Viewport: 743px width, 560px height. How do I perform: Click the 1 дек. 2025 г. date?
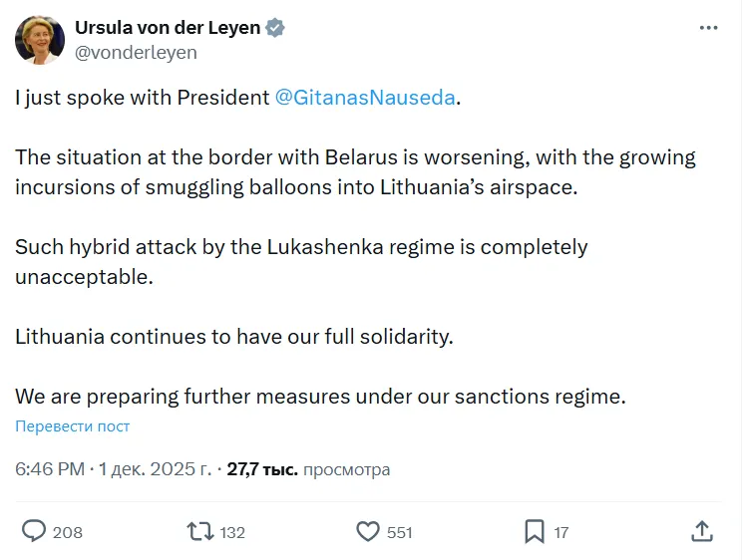[x=155, y=469]
